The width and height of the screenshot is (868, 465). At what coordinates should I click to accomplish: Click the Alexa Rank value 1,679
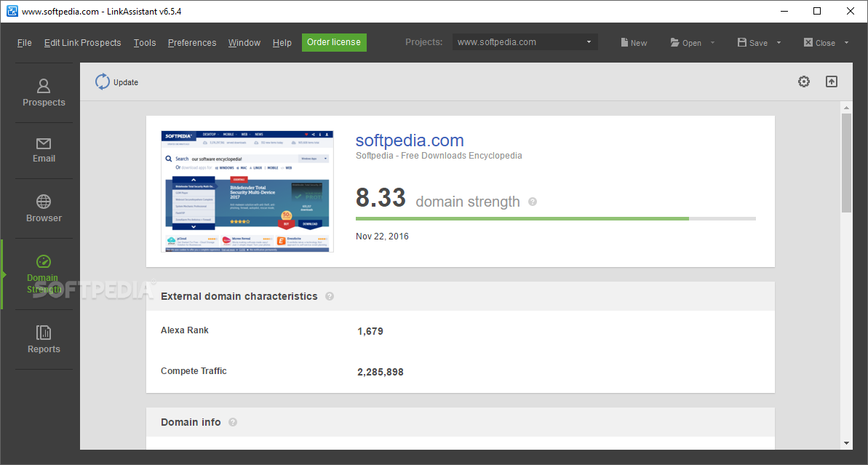tap(370, 331)
